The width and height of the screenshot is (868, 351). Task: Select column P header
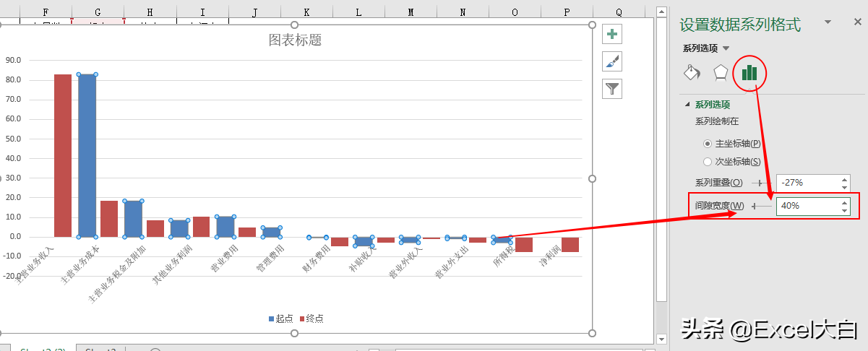(x=567, y=12)
